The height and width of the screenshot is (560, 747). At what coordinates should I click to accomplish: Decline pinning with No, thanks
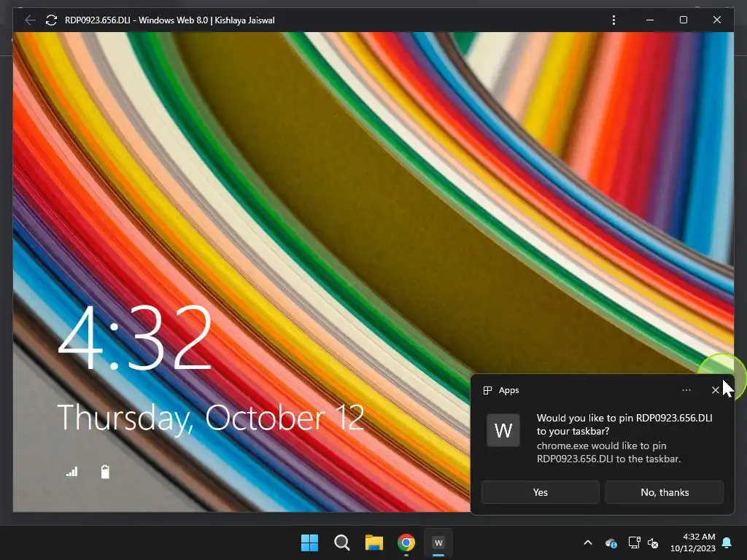point(665,492)
